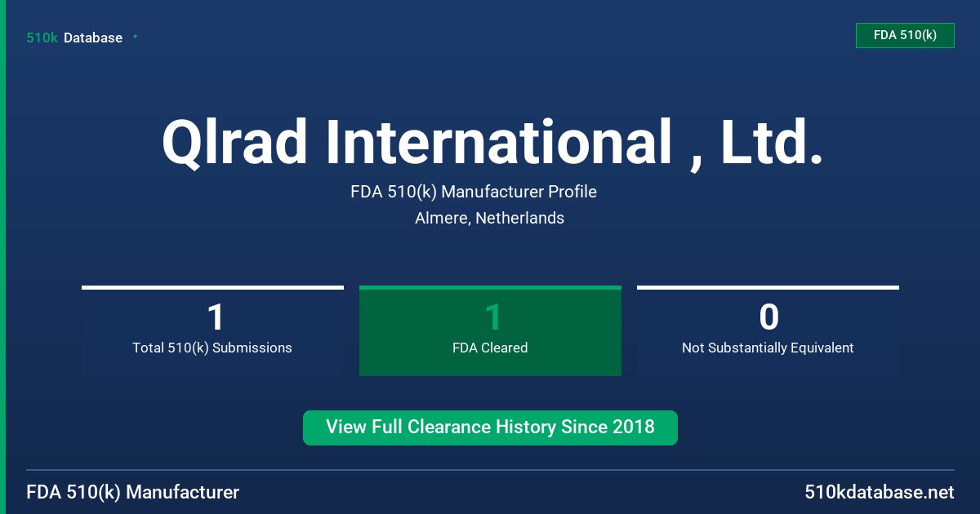Click the Almere, Netherlands location text
This screenshot has height=514, width=980.
[x=489, y=218]
